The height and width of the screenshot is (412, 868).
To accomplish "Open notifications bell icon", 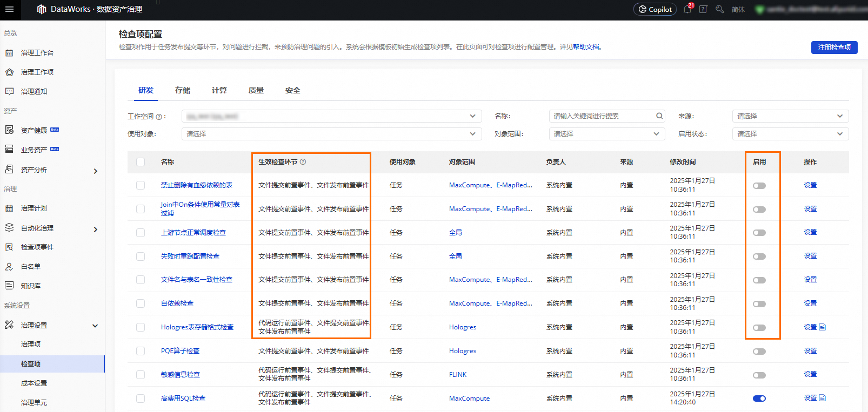I will [x=687, y=9].
